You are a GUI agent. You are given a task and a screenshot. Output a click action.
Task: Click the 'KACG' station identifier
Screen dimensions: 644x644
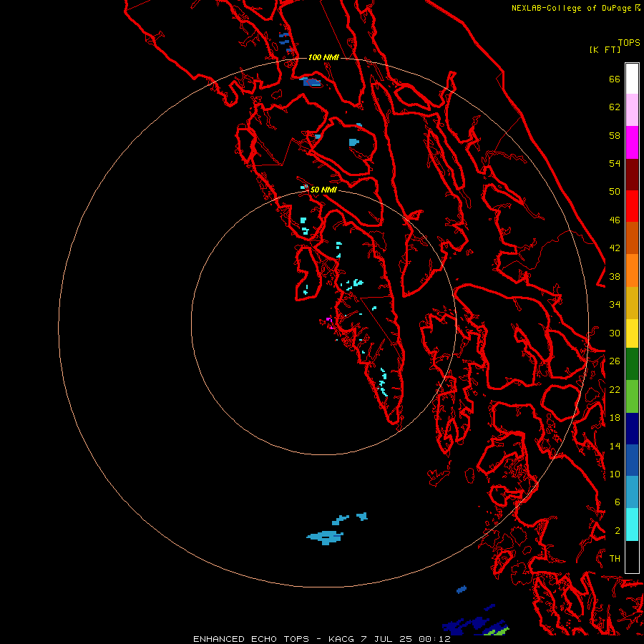(341, 639)
